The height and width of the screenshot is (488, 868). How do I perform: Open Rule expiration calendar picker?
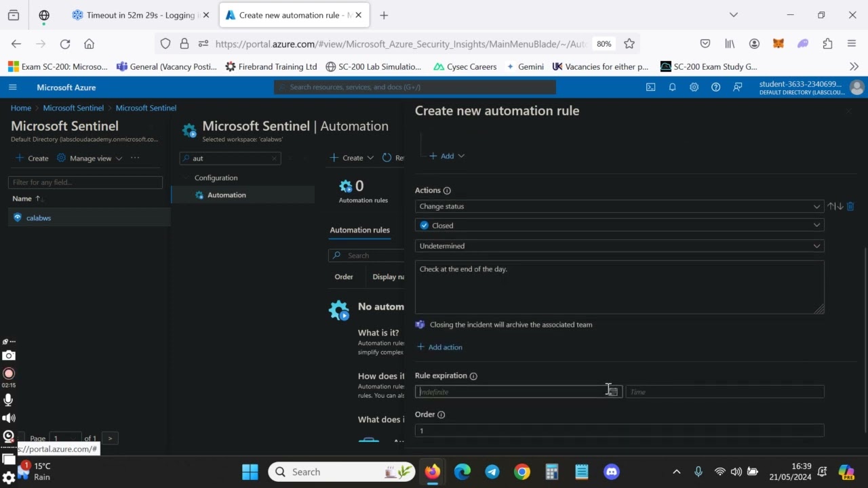(x=613, y=392)
